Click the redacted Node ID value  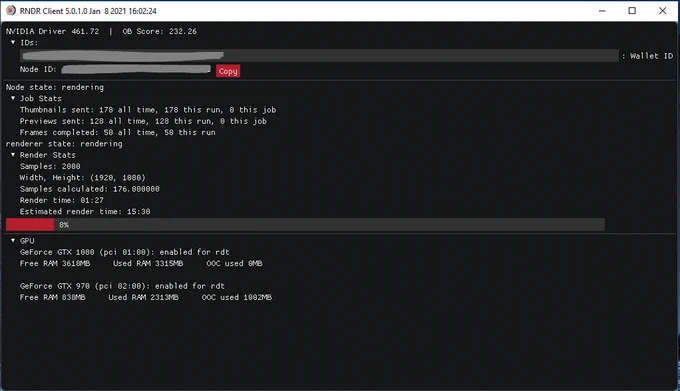[136, 69]
